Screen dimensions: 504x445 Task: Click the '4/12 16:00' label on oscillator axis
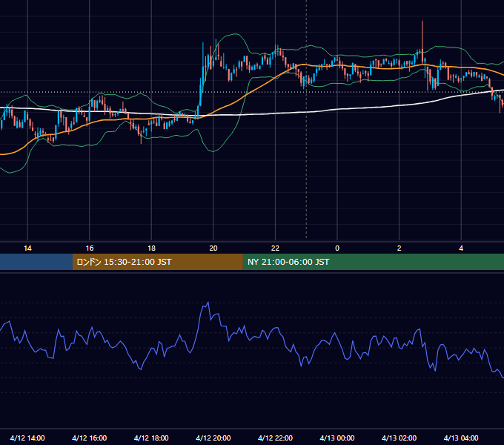[90, 438]
